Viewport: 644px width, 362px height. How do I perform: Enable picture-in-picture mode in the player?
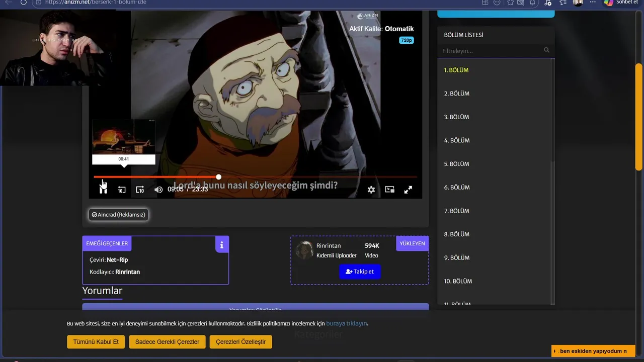389,190
